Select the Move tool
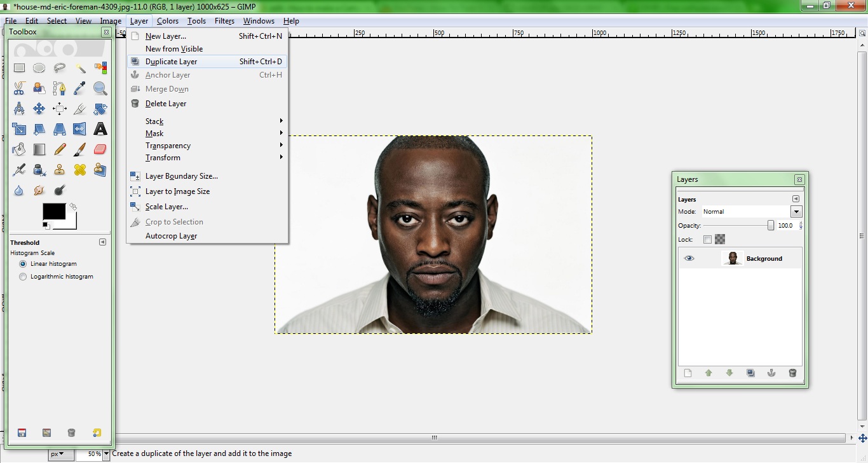This screenshot has height=463, width=868. (x=39, y=109)
